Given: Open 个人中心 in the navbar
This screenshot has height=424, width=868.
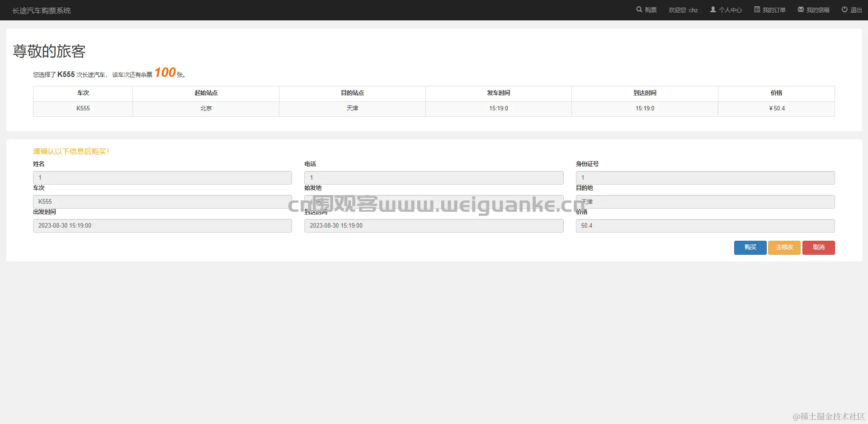Looking at the screenshot, I should (726, 10).
